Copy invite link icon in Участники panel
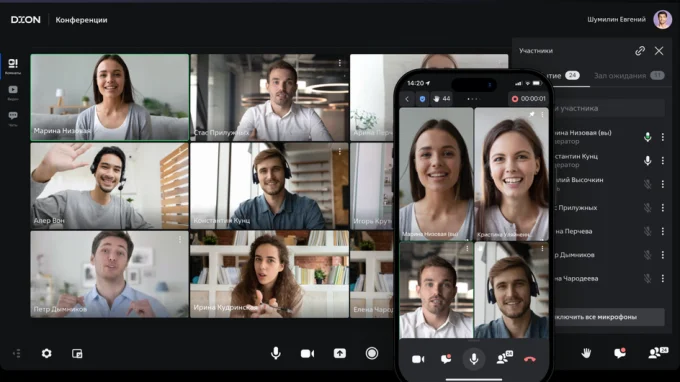 click(640, 51)
